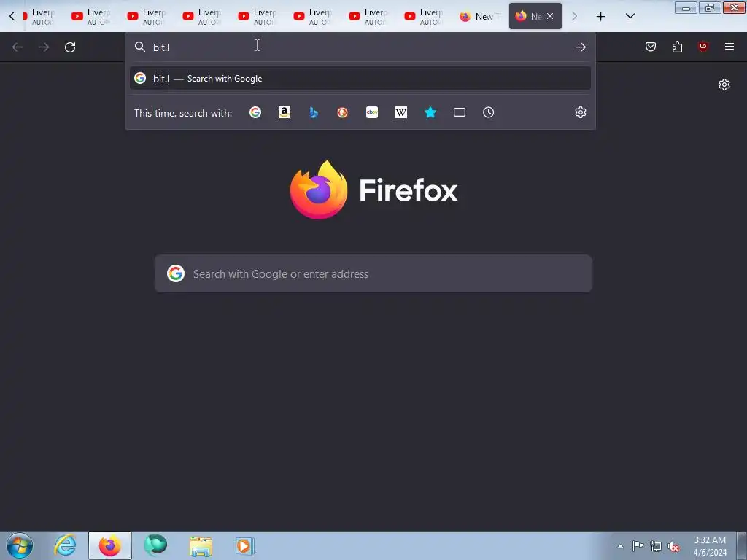Show hidden system tray icons

(x=620, y=546)
